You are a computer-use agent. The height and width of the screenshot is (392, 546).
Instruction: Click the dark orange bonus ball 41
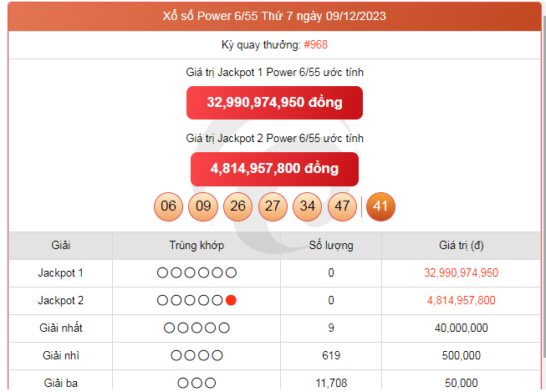point(381,206)
